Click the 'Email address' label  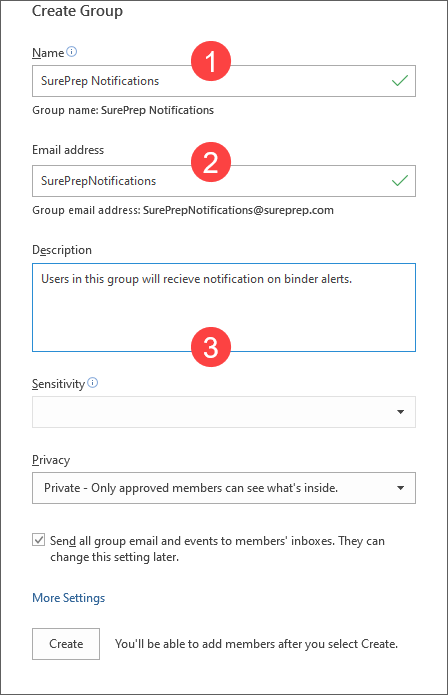click(68, 150)
